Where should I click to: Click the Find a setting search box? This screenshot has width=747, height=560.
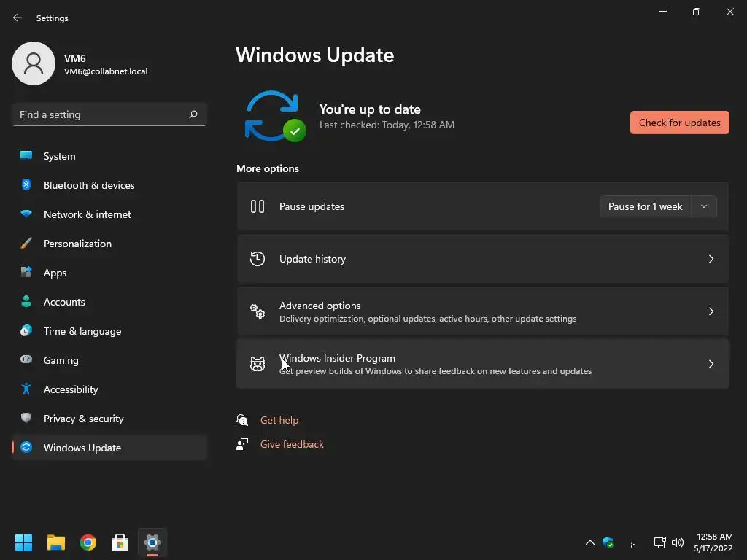(x=109, y=114)
